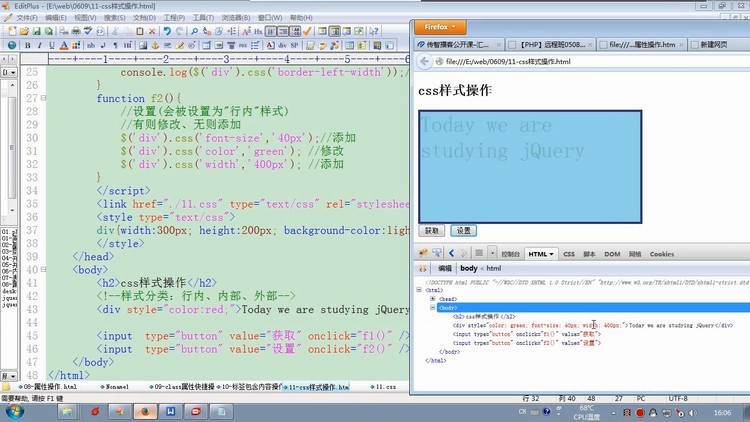Collapse the body node in Firebug tree
Viewport: 750px width, 422px height.
pyautogui.click(x=433, y=307)
